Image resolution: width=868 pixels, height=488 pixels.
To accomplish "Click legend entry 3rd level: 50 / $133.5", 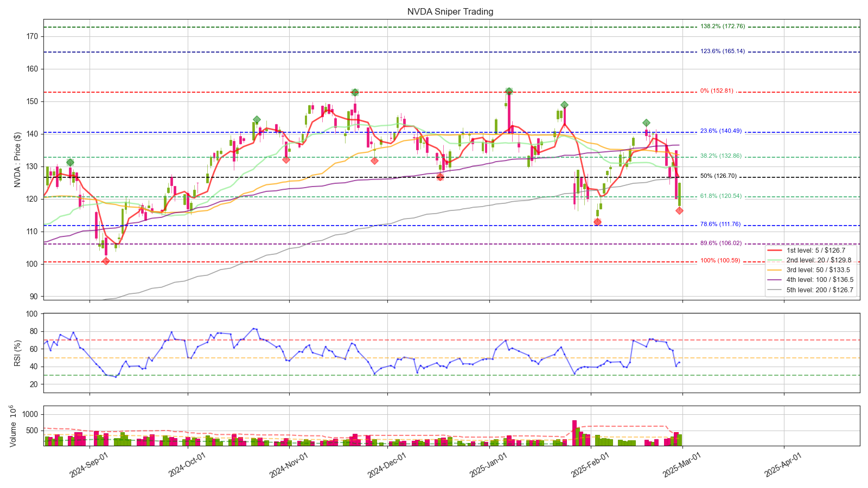I will coord(820,270).
